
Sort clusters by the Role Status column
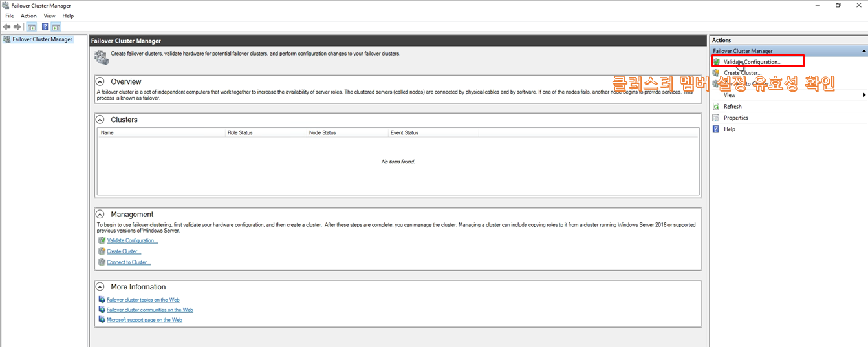(265, 132)
